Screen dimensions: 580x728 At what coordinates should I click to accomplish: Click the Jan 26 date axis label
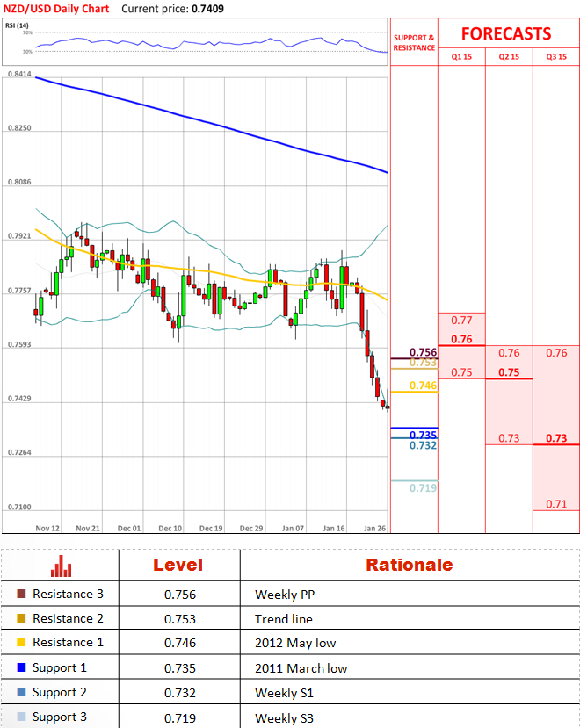[374, 529]
